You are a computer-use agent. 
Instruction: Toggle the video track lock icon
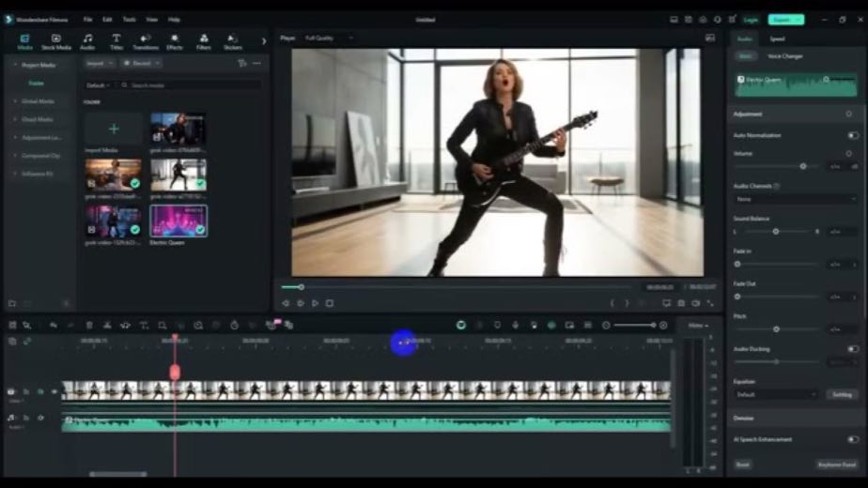tap(26, 391)
